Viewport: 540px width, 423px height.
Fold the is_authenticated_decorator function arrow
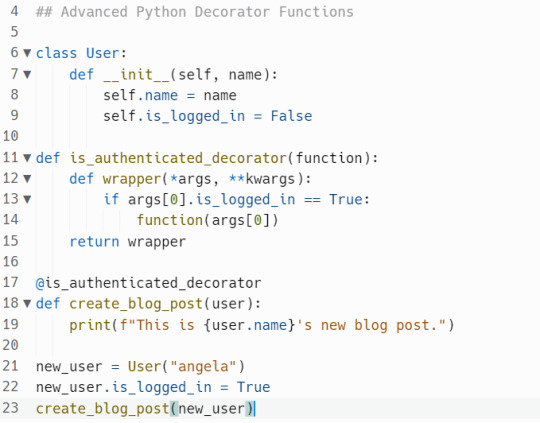click(27, 158)
